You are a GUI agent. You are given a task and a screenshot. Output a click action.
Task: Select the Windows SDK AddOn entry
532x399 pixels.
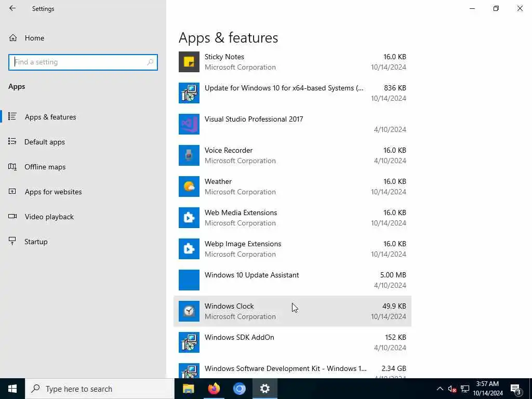(x=239, y=338)
